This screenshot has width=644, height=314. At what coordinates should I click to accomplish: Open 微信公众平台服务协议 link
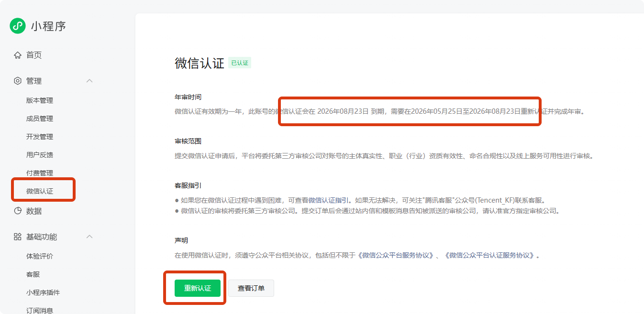[x=396, y=255]
